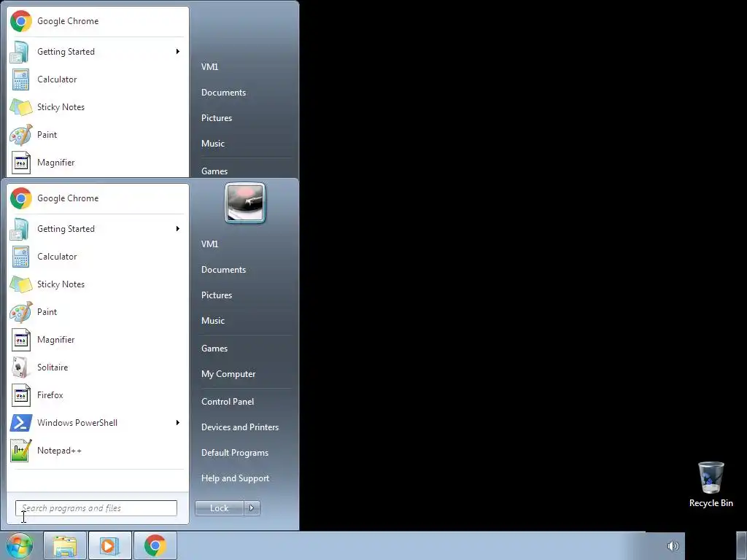This screenshot has width=747, height=560.
Task: Open Default Programs
Action: (x=235, y=453)
